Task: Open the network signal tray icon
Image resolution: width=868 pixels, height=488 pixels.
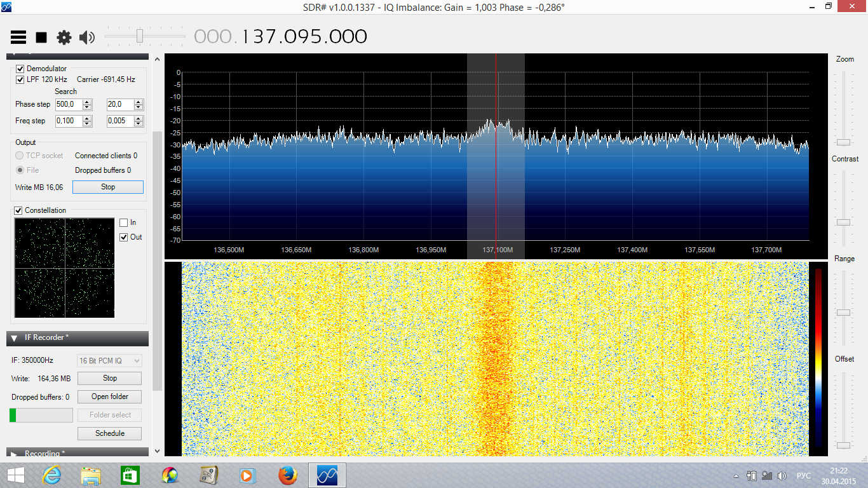Action: pyautogui.click(x=767, y=475)
